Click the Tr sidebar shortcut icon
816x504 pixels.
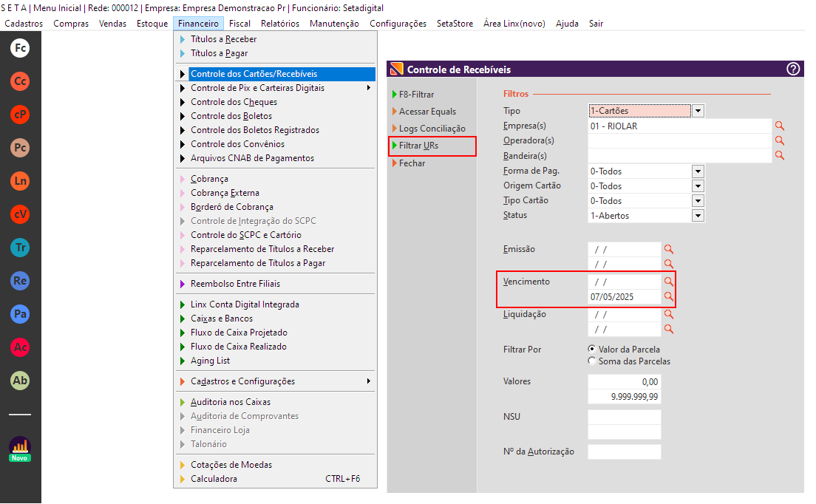pyautogui.click(x=20, y=248)
